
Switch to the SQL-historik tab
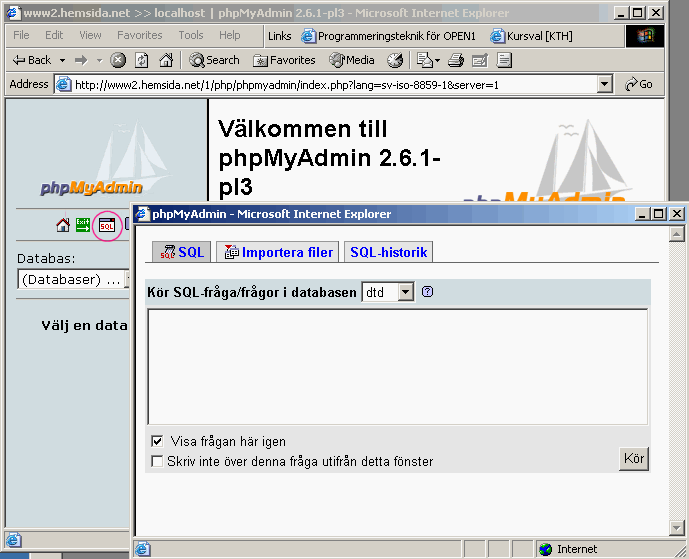[388, 252]
